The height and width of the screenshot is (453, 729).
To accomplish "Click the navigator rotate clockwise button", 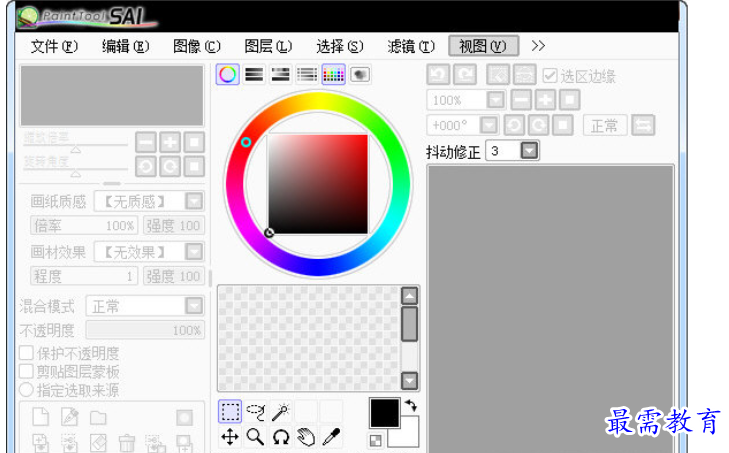I will 170,166.
